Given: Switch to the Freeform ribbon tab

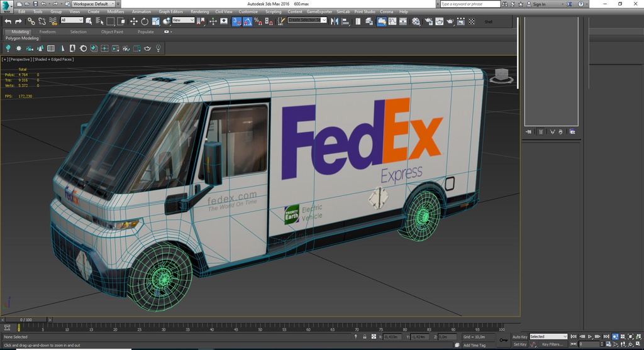Looking at the screenshot, I should 47,31.
